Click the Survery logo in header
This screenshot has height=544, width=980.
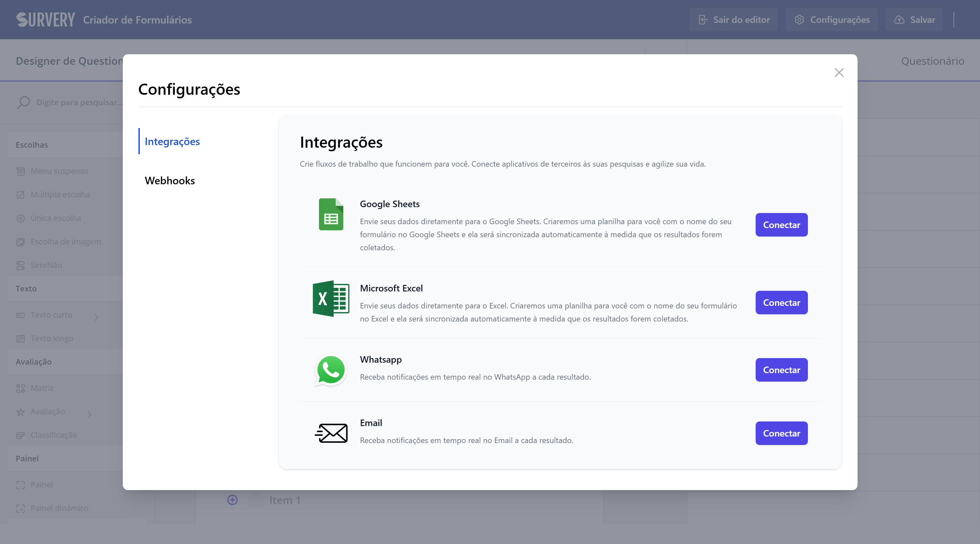point(45,19)
